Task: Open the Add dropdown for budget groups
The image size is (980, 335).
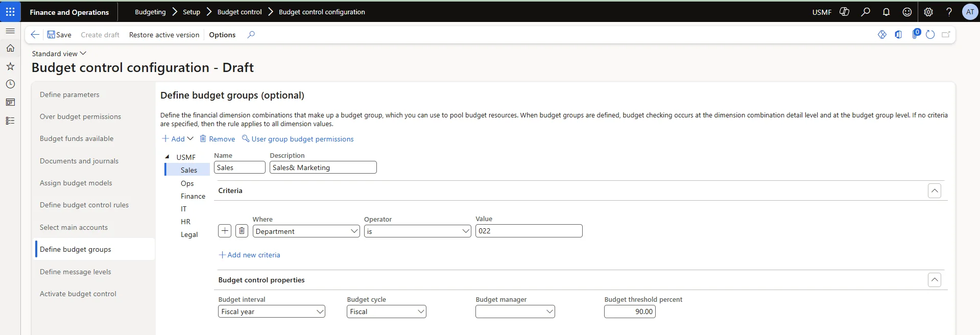Action: pos(178,139)
